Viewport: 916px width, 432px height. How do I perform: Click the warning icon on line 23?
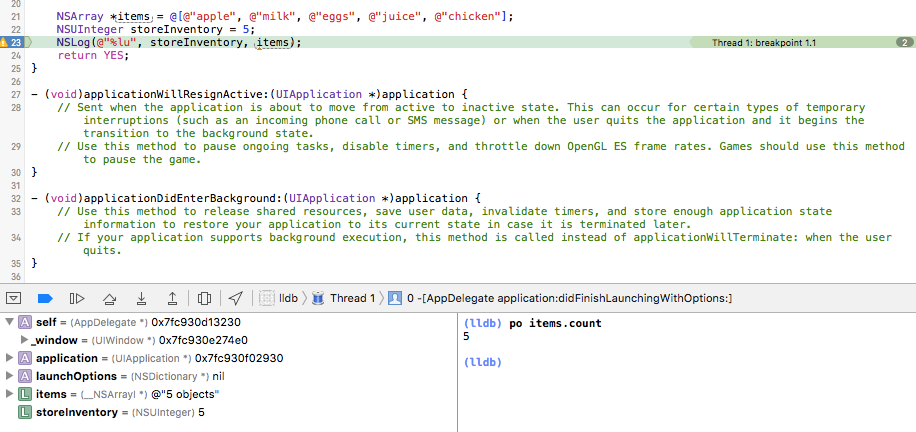click(4, 42)
